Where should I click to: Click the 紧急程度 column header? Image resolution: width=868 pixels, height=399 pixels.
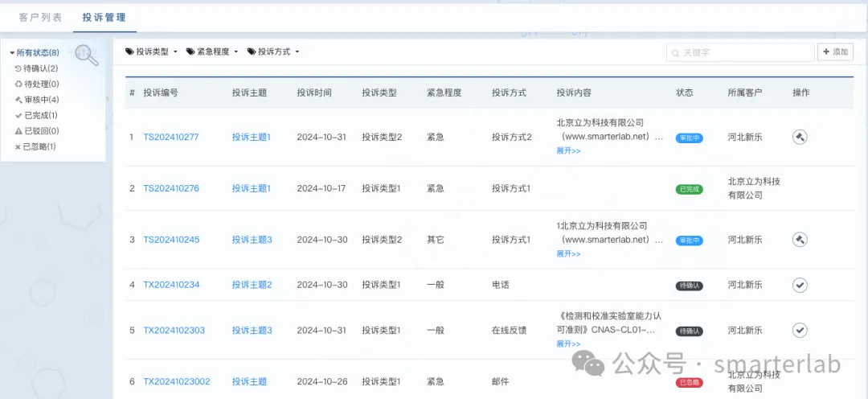(x=444, y=93)
